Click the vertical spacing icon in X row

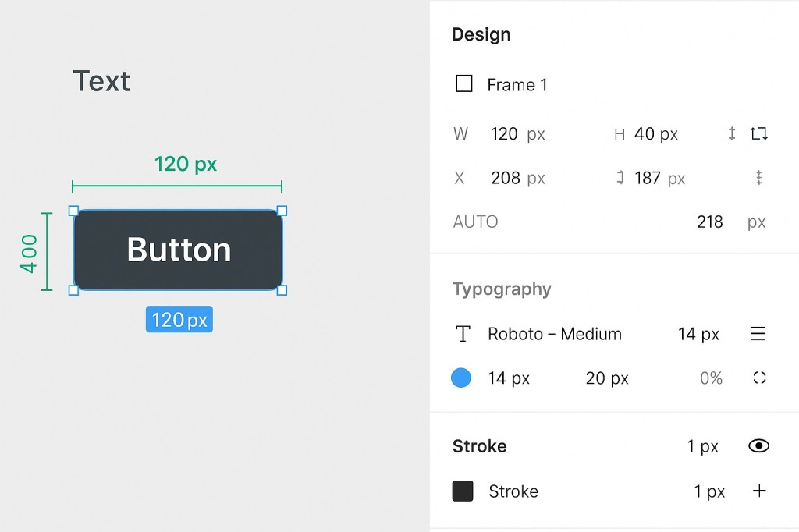pos(758,178)
